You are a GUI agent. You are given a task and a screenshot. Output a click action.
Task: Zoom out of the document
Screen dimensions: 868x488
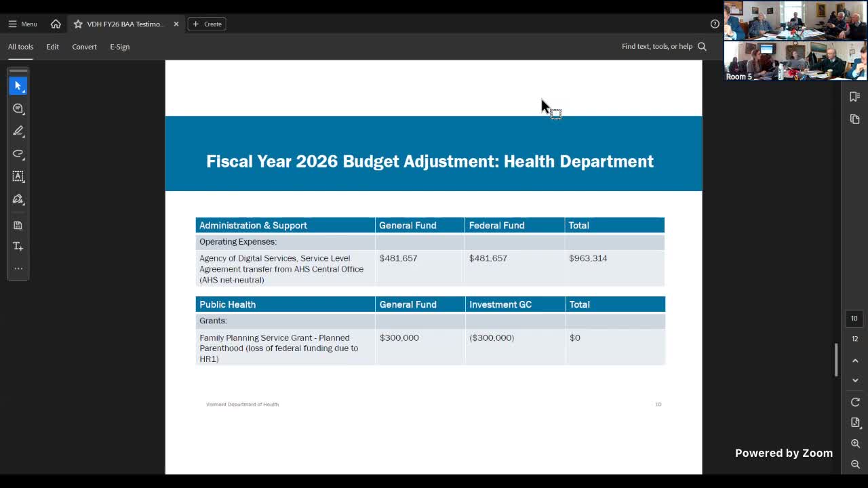[x=855, y=464]
